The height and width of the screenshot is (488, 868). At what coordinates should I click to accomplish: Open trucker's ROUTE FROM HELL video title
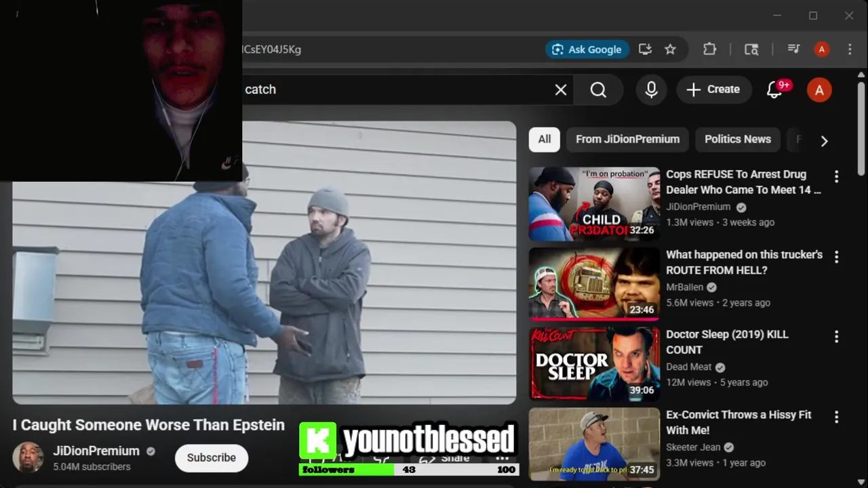[x=744, y=262]
